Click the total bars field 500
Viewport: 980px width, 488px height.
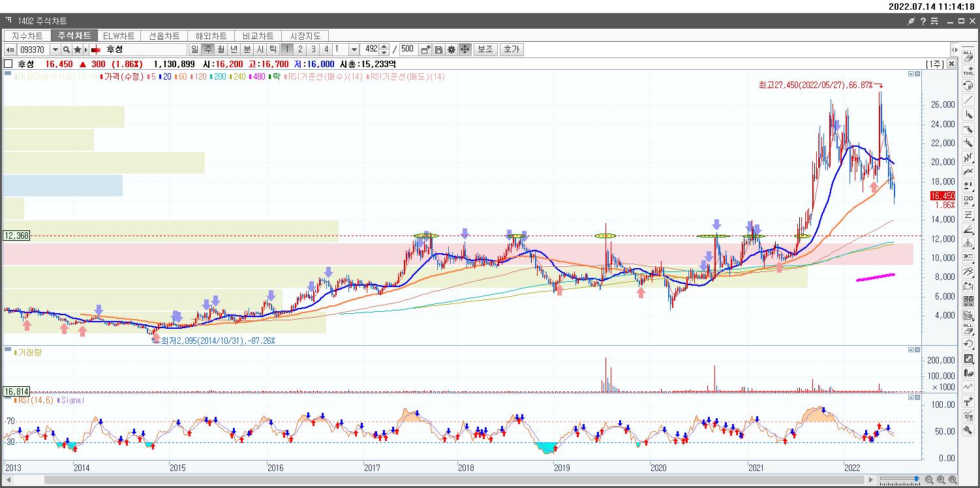click(x=407, y=49)
